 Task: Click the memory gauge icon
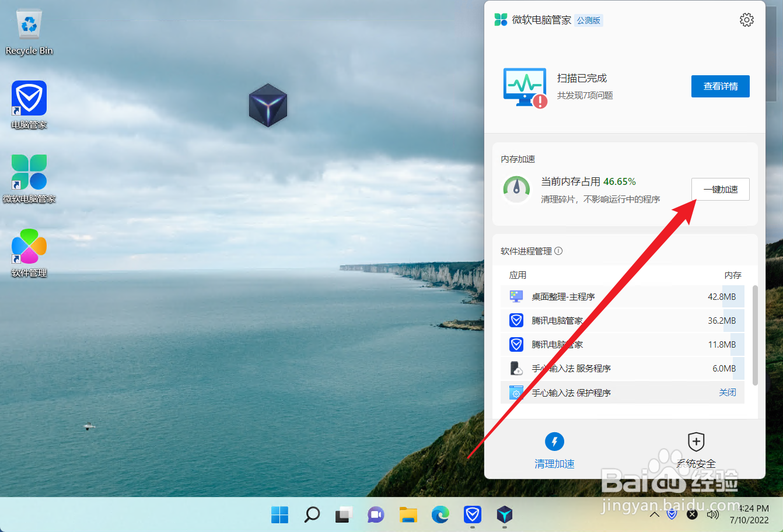516,190
